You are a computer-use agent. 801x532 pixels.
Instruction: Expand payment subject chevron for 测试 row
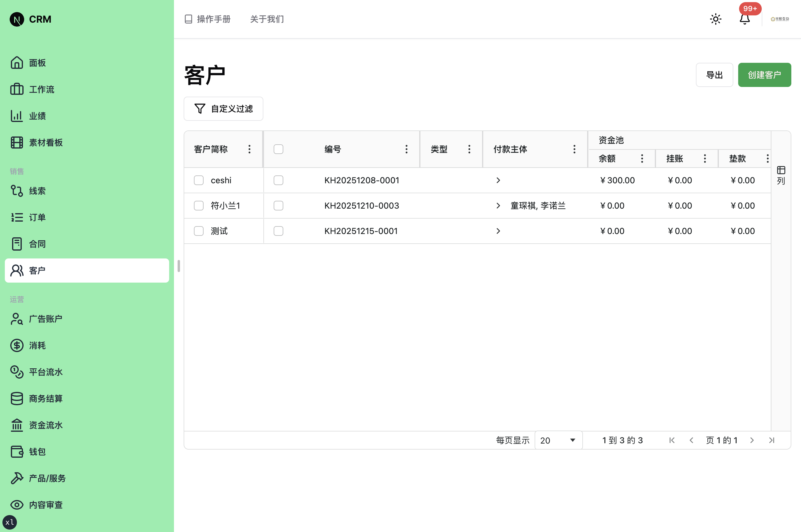click(x=498, y=231)
